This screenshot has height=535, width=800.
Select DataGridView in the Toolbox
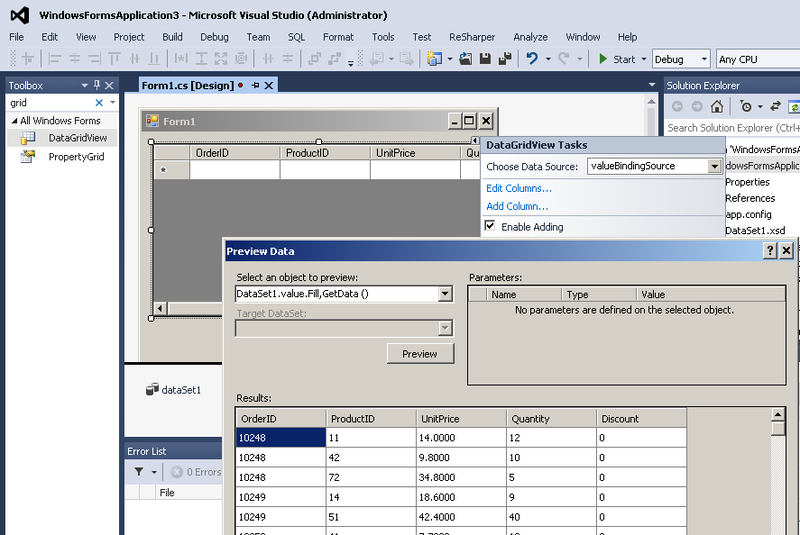point(77,138)
